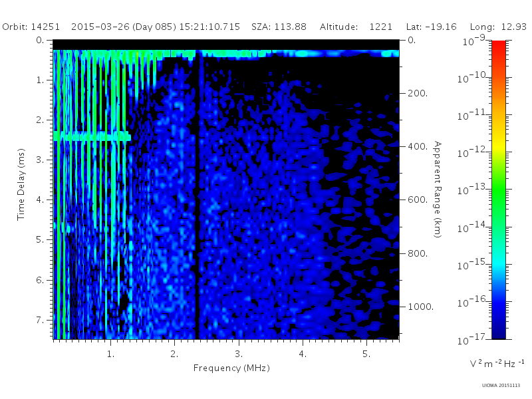532x399 pixels.
Task: Click the green horizontal echo near 2.4 ms
Action: coord(92,137)
